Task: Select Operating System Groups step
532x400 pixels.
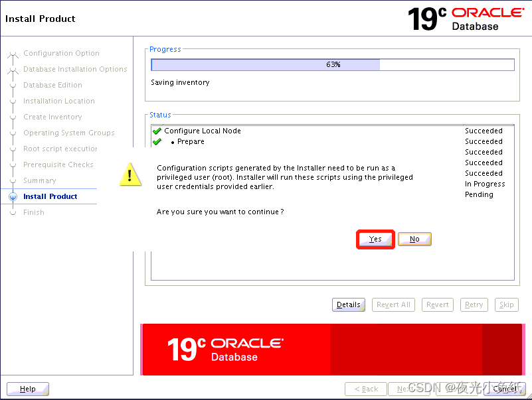Action: pos(69,133)
